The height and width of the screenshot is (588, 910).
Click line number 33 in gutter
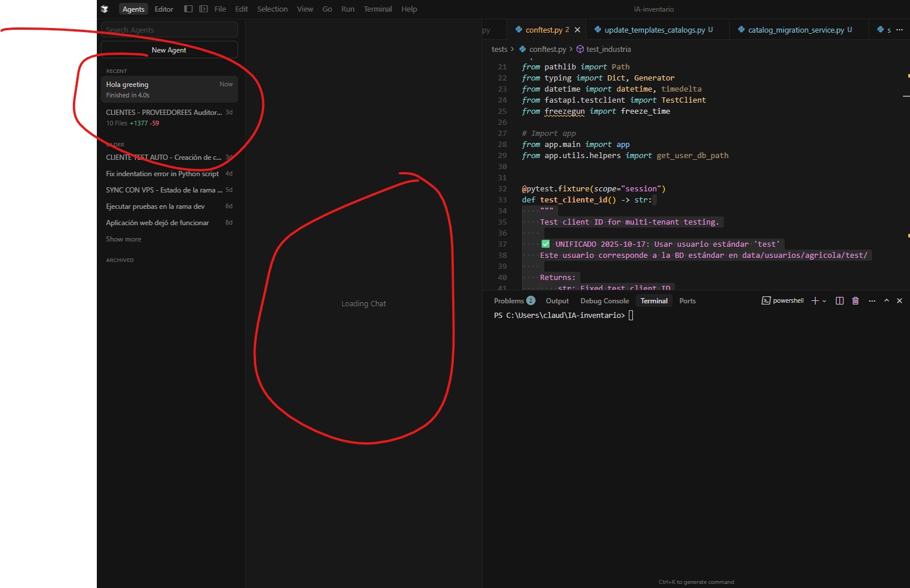(x=502, y=200)
